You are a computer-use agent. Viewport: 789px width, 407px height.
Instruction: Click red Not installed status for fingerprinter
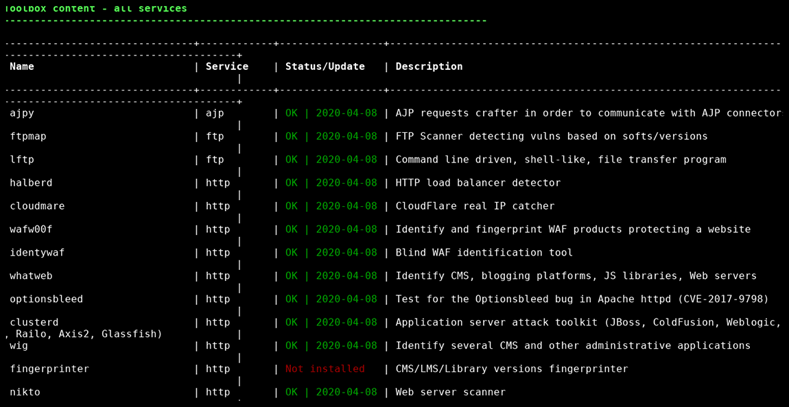[325, 369]
